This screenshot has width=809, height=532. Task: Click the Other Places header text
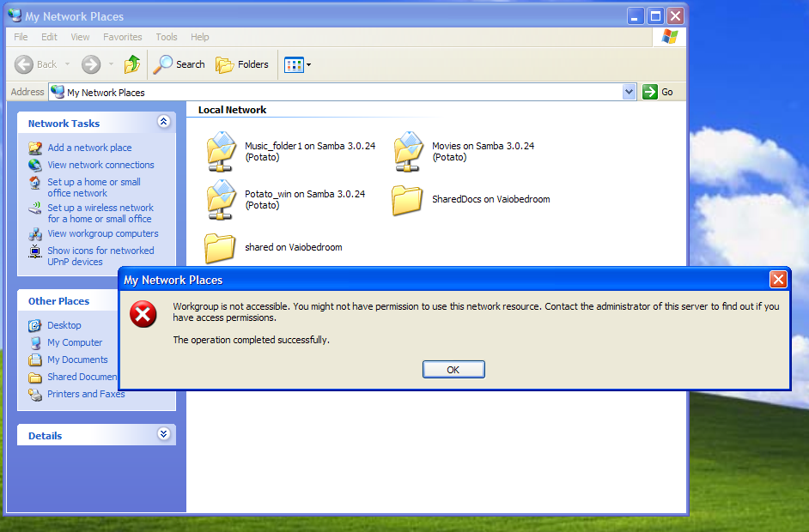pos(58,301)
